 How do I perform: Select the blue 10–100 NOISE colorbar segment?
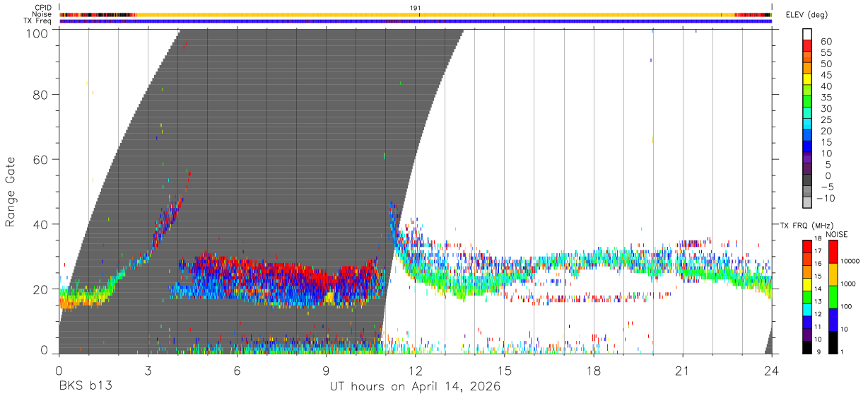tap(832, 320)
